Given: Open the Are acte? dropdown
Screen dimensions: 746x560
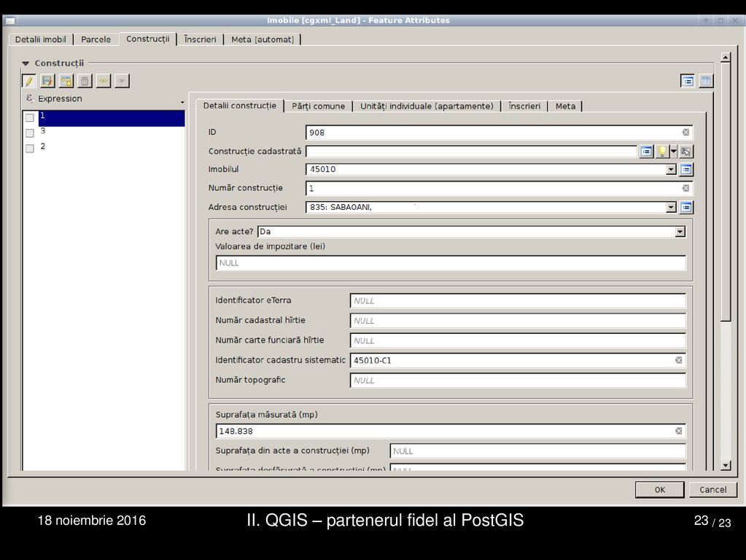Looking at the screenshot, I should [680, 232].
